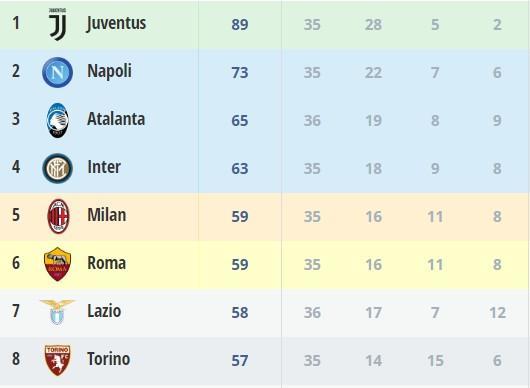Select the Roma wolf crest
The image size is (530, 388).
point(57,264)
